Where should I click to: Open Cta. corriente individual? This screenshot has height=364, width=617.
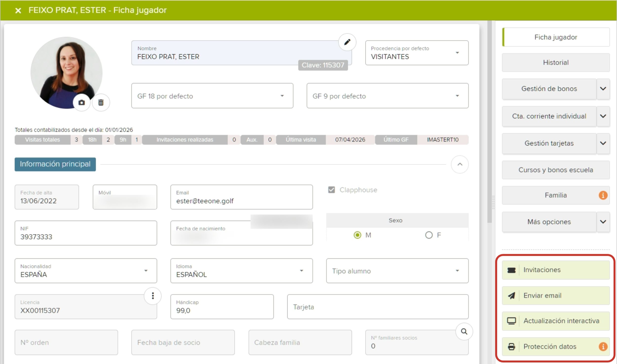549,116
